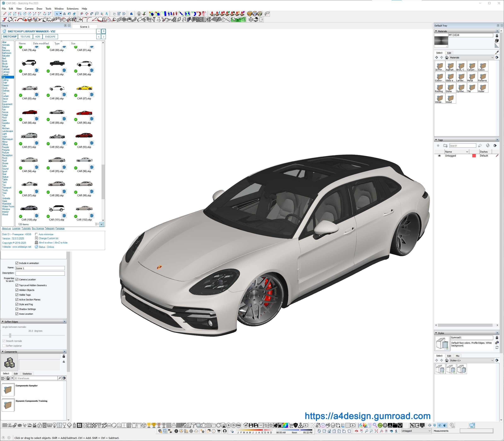Viewport: 504px width, 441px height.
Task: Uncheck Camera Location property
Action: pyautogui.click(x=17, y=280)
